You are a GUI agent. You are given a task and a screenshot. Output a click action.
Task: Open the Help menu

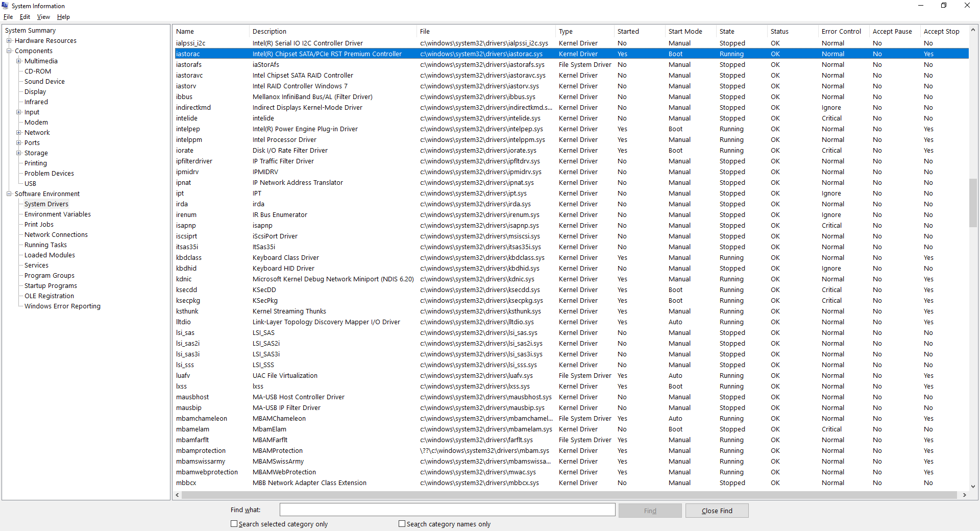(63, 17)
